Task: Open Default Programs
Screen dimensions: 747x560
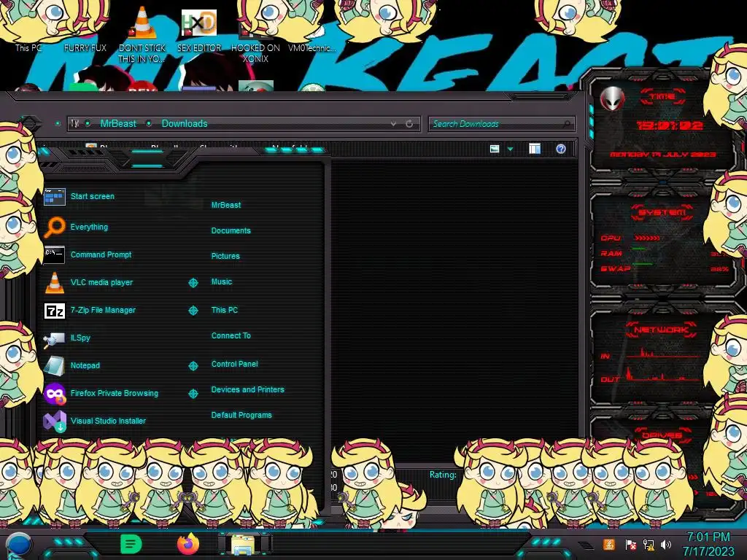Action: coord(241,415)
